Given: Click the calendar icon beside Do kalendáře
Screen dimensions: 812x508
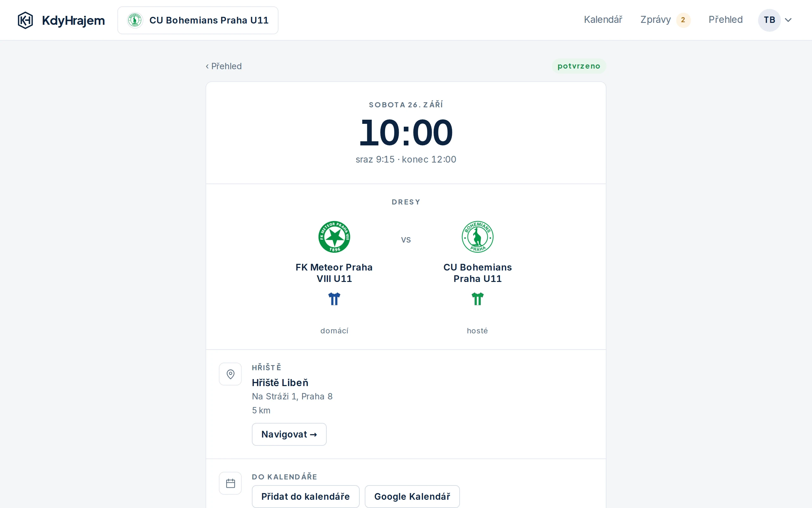Looking at the screenshot, I should tap(230, 483).
